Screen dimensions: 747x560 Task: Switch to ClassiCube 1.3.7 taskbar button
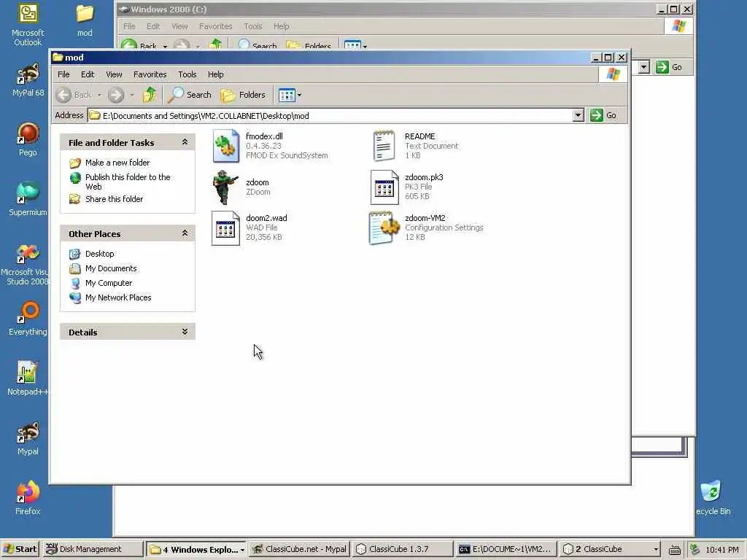[403, 549]
